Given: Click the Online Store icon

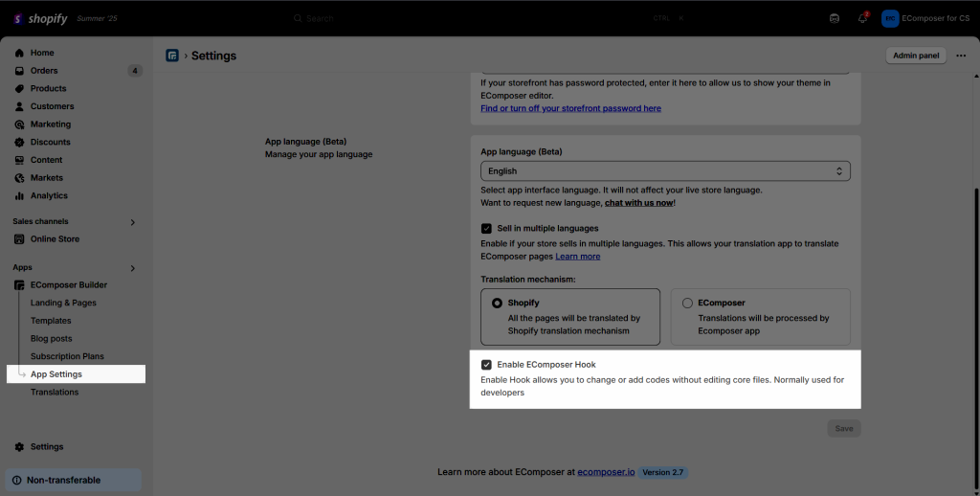Looking at the screenshot, I should click(x=19, y=239).
